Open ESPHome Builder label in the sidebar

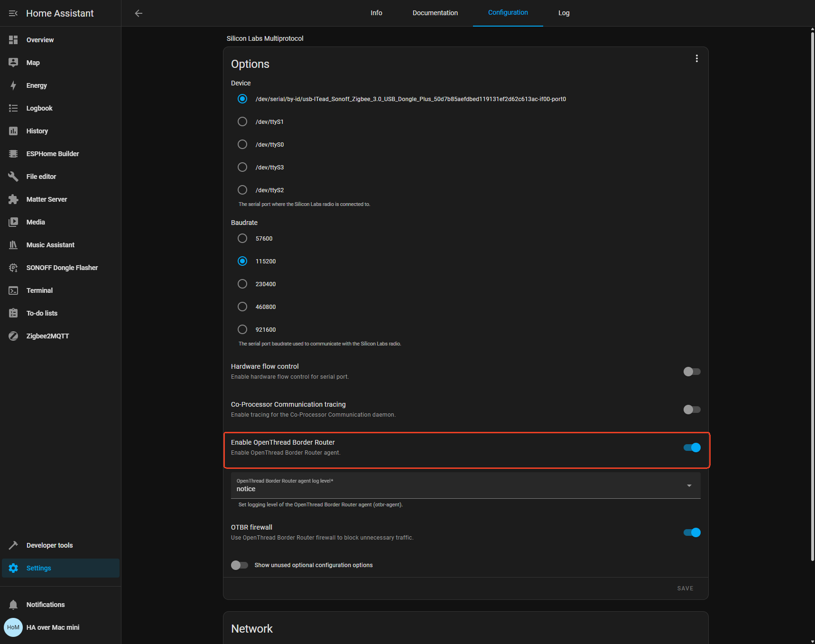[53, 154]
